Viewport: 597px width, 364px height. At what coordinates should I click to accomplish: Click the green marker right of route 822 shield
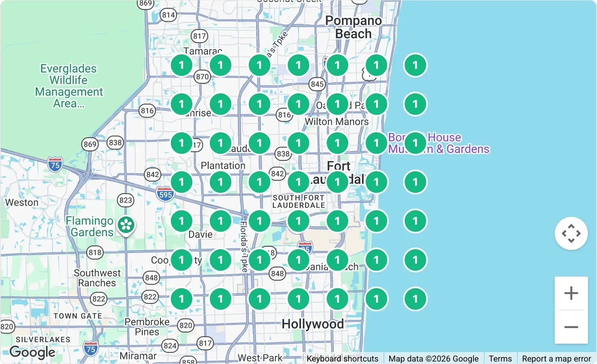point(182,299)
